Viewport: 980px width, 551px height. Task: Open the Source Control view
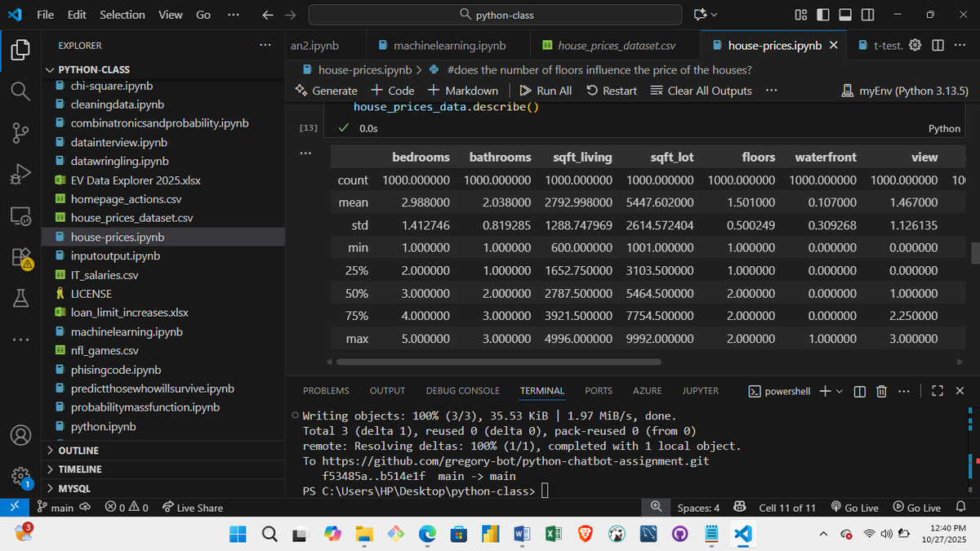click(x=20, y=131)
